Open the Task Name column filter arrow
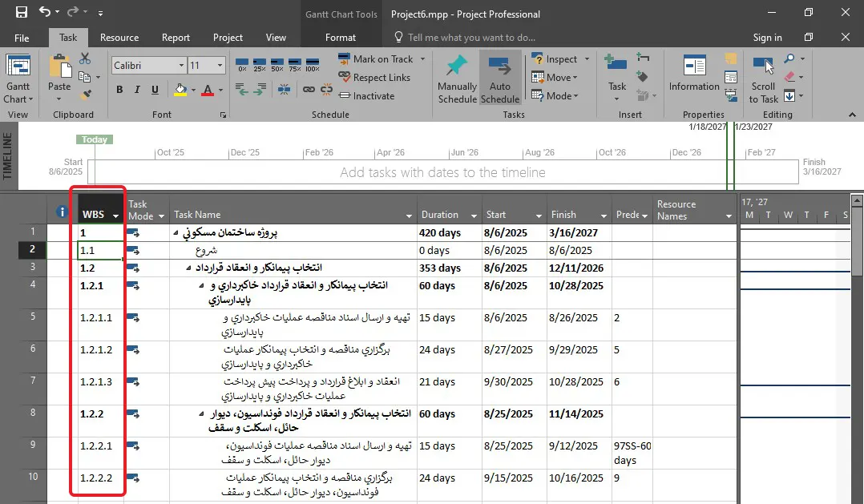Image resolution: width=864 pixels, height=504 pixels. (409, 216)
